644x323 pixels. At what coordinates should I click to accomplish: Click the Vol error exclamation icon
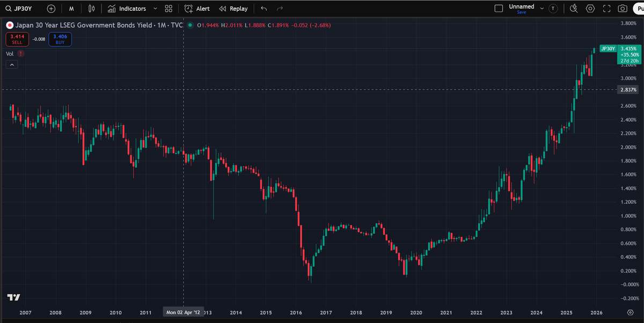tap(20, 54)
